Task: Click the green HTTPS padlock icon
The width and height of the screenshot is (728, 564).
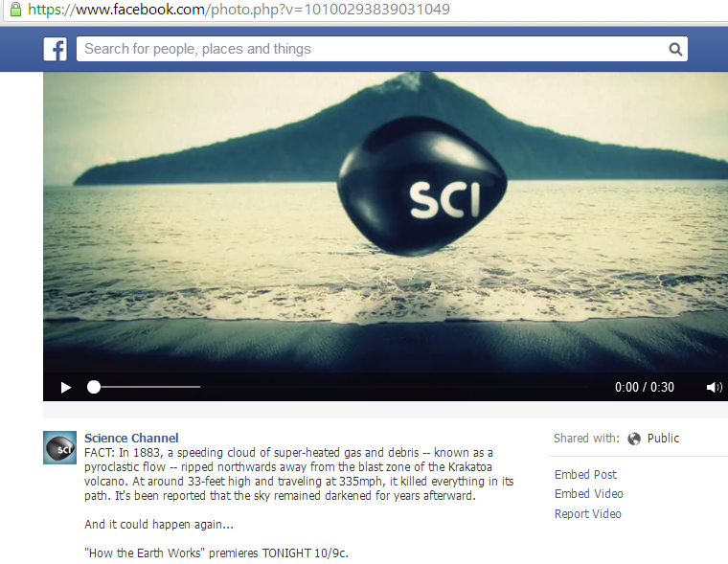Action: click(15, 10)
